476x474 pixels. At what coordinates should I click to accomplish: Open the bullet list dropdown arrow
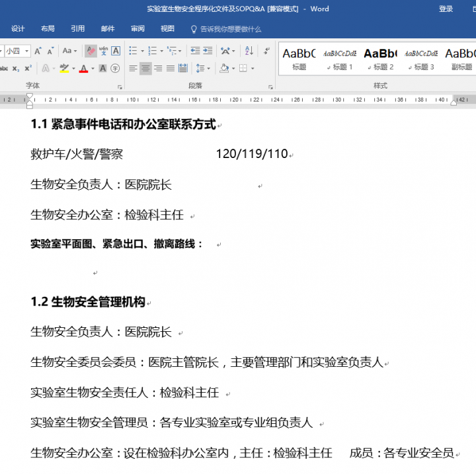[x=141, y=51]
